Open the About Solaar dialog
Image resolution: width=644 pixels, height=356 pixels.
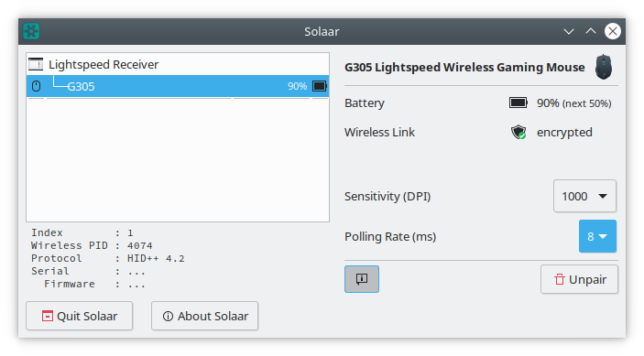tap(204, 316)
